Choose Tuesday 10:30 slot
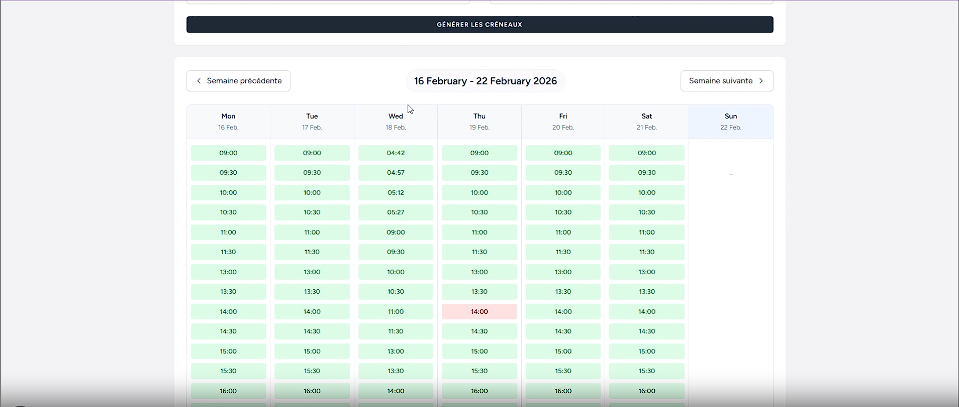The width and height of the screenshot is (959, 407). click(x=312, y=212)
